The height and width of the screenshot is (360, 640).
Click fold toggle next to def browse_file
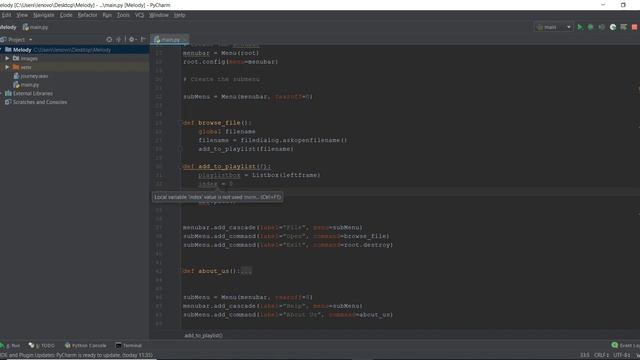[x=180, y=123]
